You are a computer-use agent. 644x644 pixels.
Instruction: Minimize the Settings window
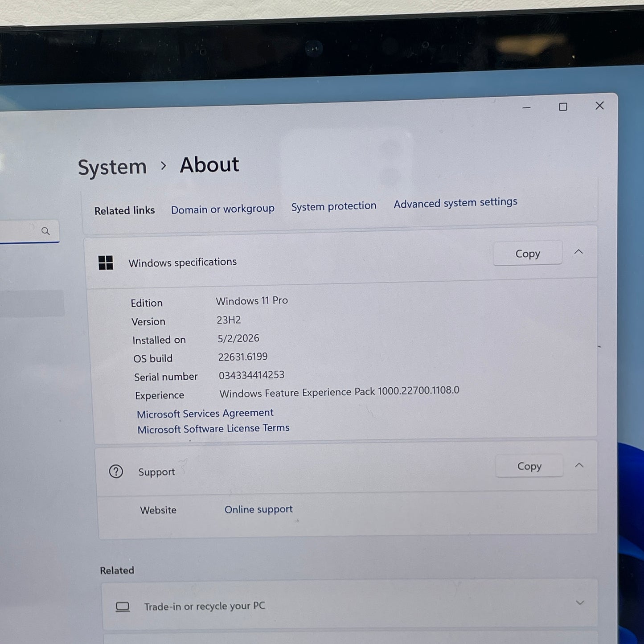pyautogui.click(x=526, y=108)
